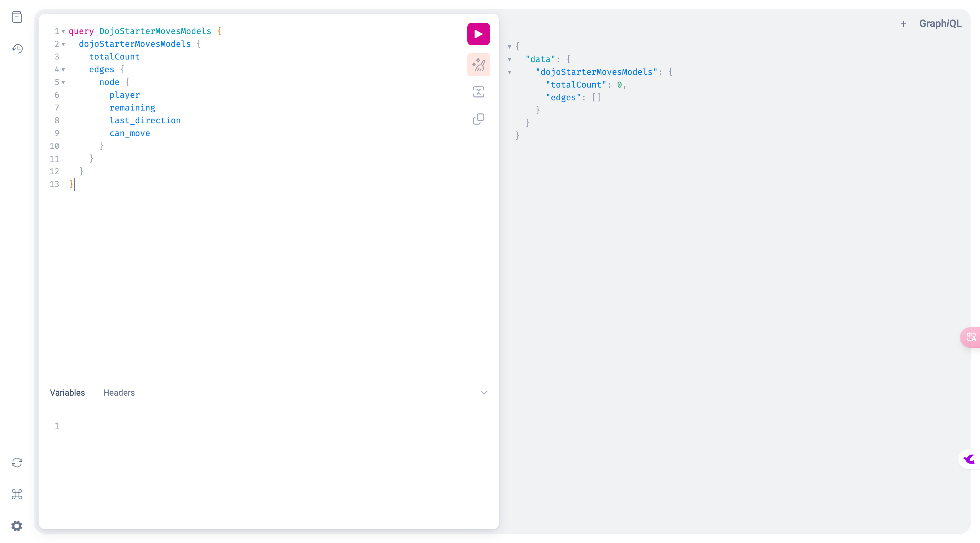Show the query history panel
The image size is (980, 543).
coord(17,49)
